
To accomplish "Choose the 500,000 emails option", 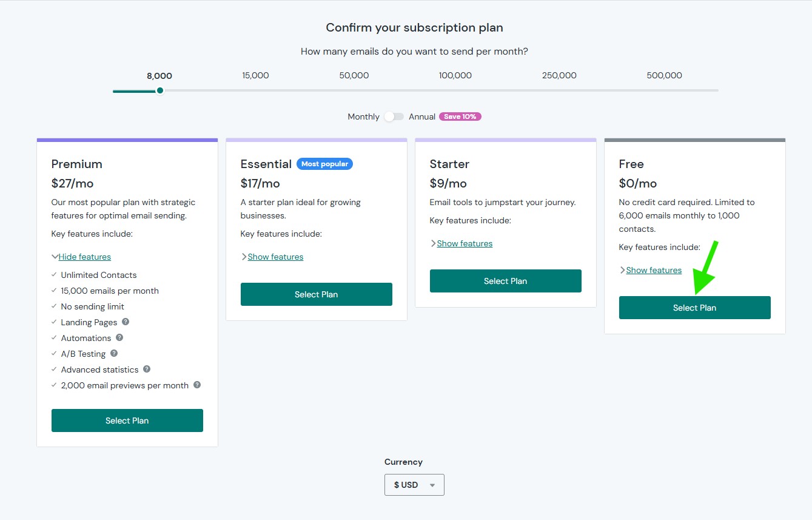I will tap(665, 76).
